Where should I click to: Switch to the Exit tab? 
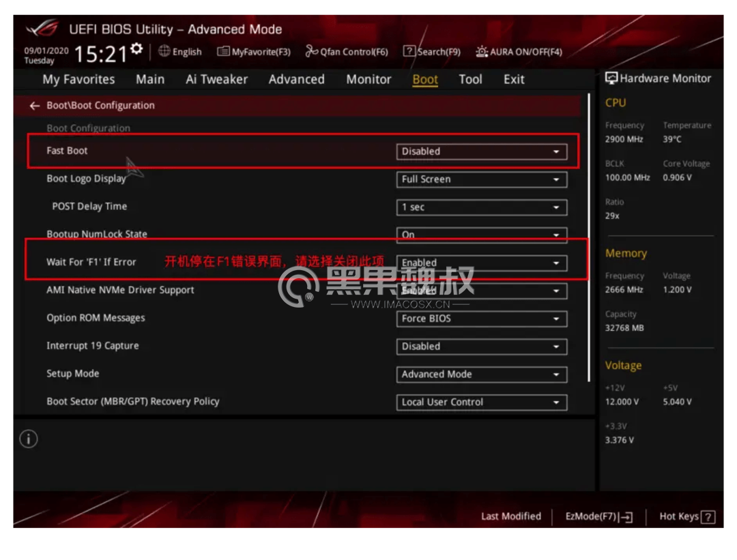[x=515, y=79]
